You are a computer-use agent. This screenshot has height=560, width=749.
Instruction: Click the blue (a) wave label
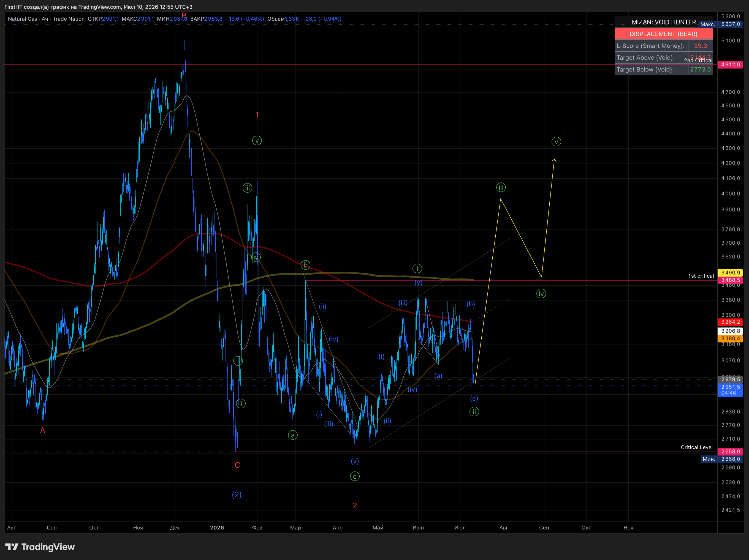point(438,376)
